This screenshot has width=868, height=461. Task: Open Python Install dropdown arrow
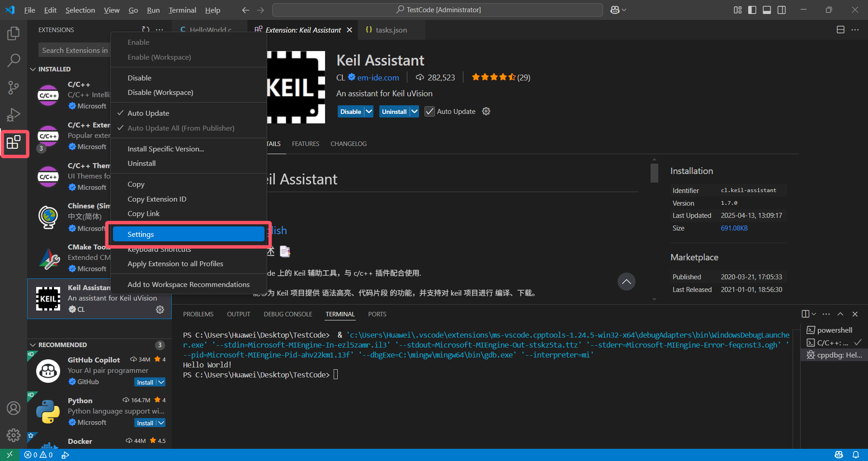pyautogui.click(x=161, y=423)
